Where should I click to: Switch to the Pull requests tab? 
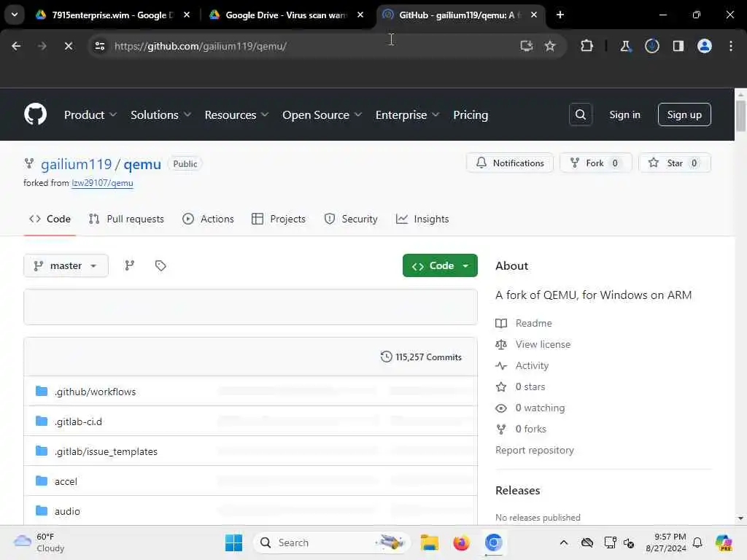(126, 219)
